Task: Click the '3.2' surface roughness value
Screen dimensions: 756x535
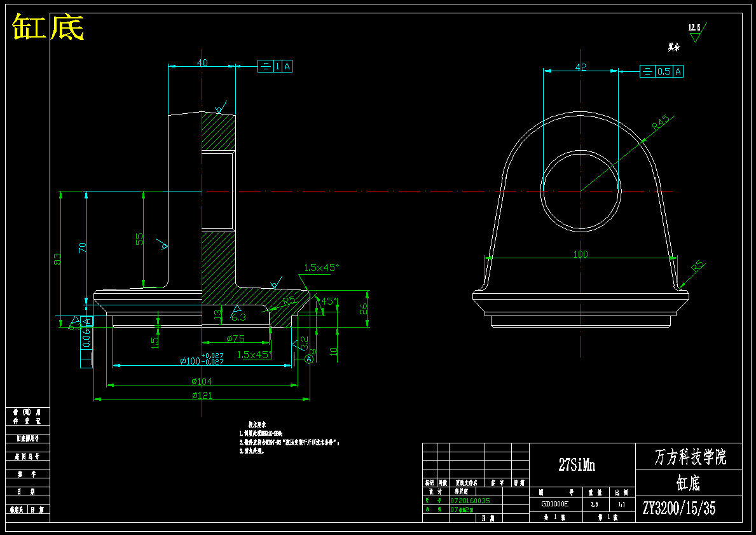Action: (305, 344)
